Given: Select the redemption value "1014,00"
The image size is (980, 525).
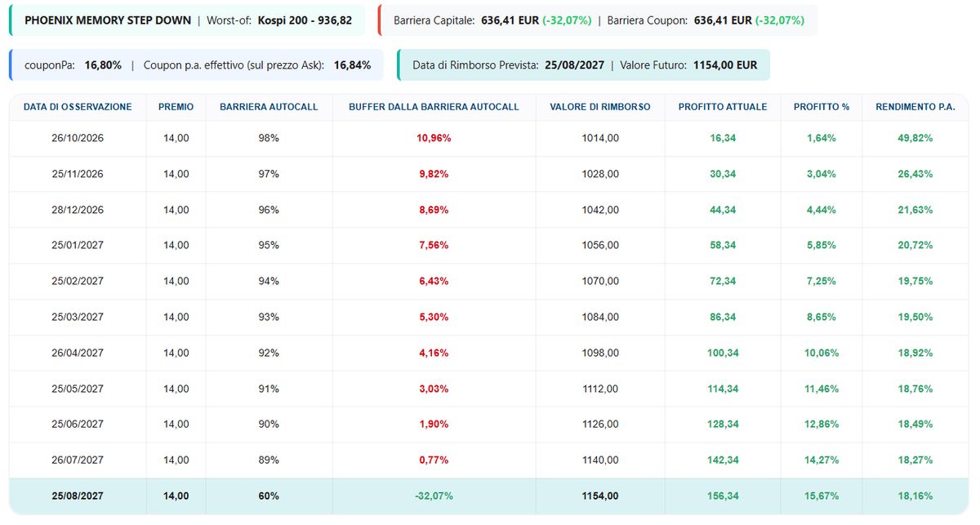Looking at the screenshot, I should (x=600, y=138).
